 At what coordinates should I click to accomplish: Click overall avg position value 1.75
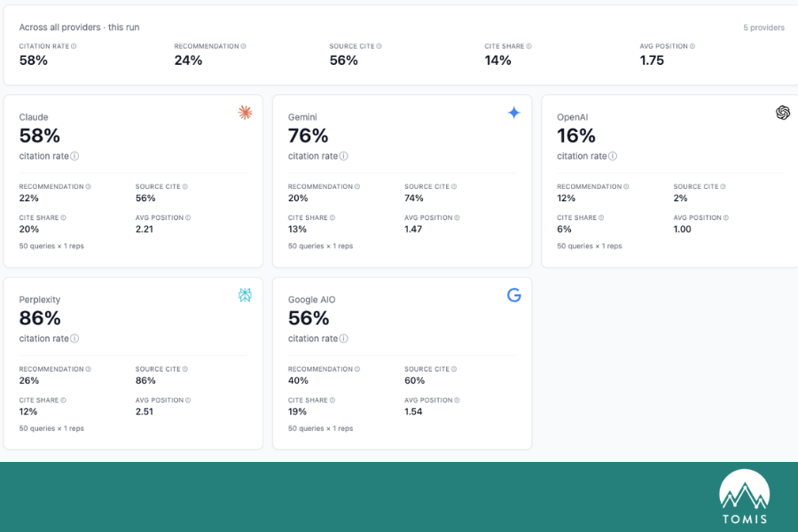[652, 60]
